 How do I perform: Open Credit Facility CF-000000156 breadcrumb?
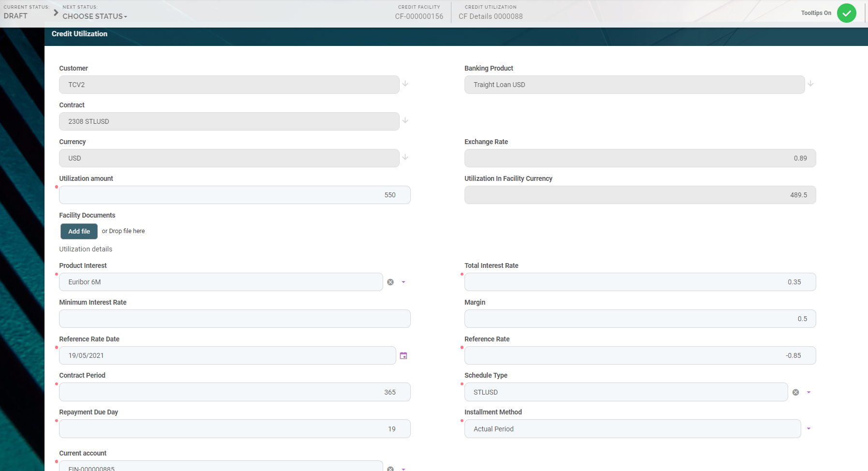[x=419, y=16]
